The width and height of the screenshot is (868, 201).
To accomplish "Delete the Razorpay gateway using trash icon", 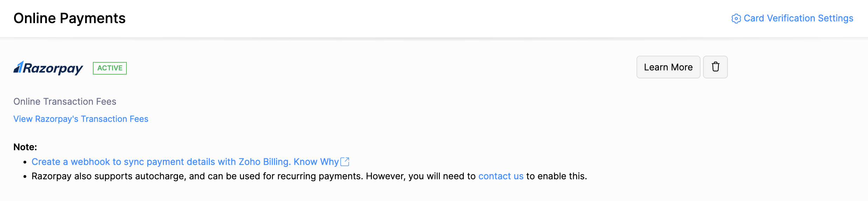I will pos(715,67).
